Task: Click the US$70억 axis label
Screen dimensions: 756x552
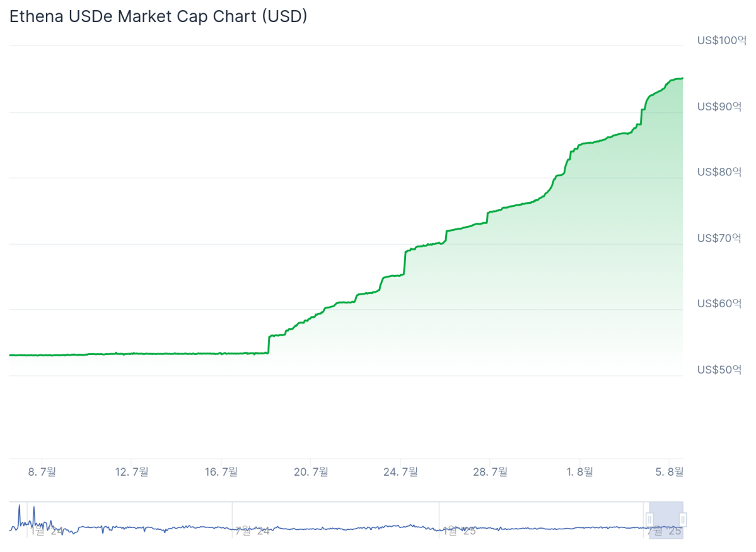Action: (719, 238)
